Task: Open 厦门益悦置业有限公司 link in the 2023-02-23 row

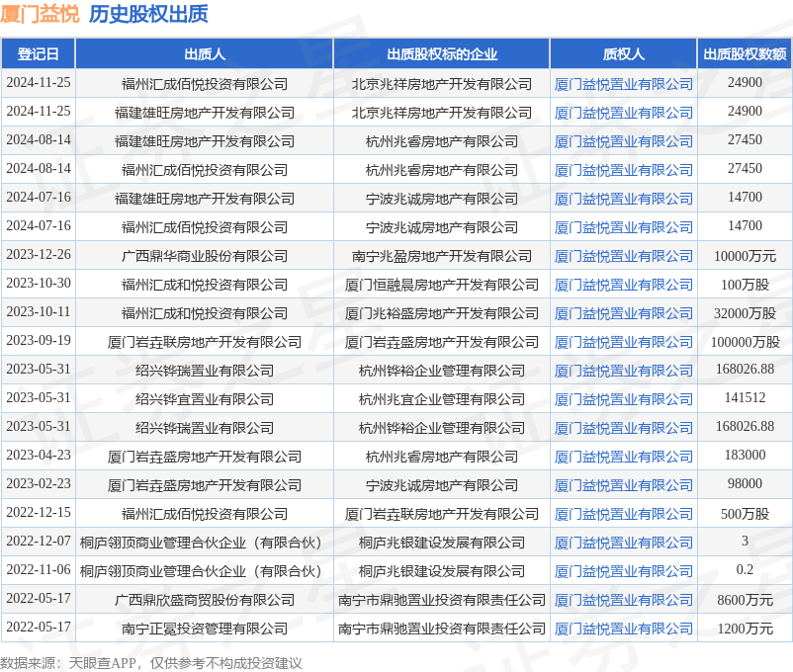Action: [x=624, y=485]
